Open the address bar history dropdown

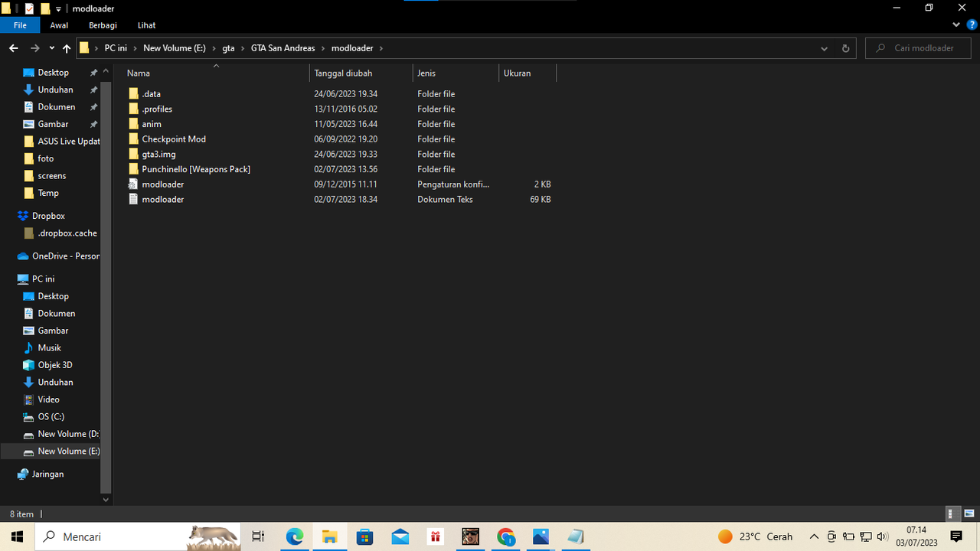click(x=824, y=48)
